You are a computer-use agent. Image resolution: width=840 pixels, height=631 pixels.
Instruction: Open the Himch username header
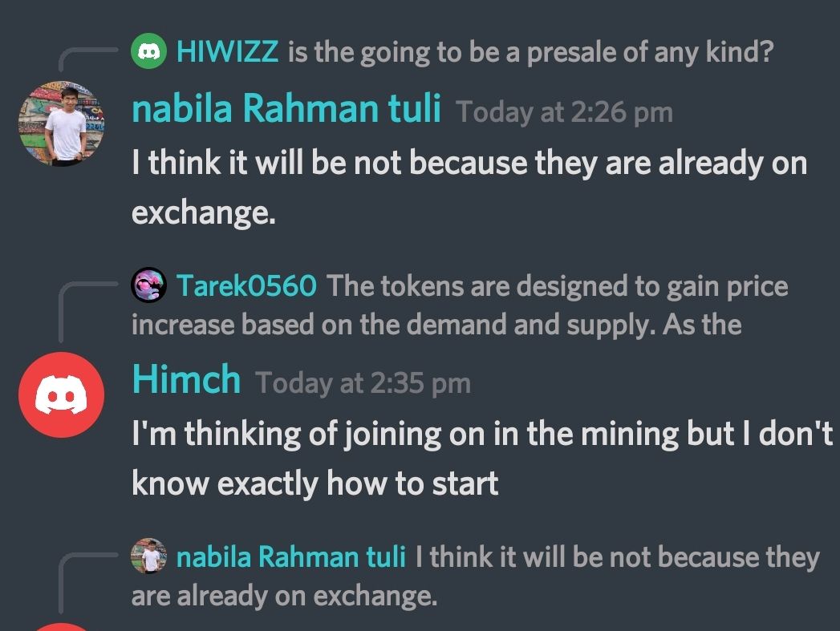point(186,378)
